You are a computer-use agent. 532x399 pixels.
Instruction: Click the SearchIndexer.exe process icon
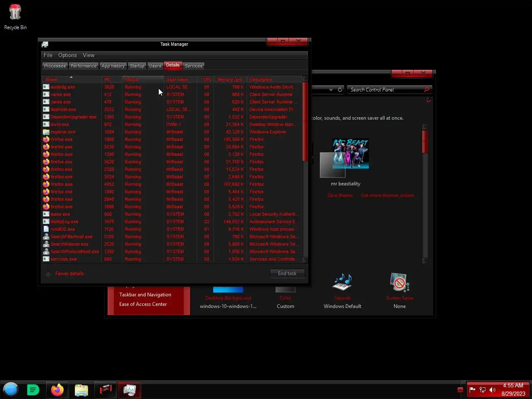tap(46, 244)
